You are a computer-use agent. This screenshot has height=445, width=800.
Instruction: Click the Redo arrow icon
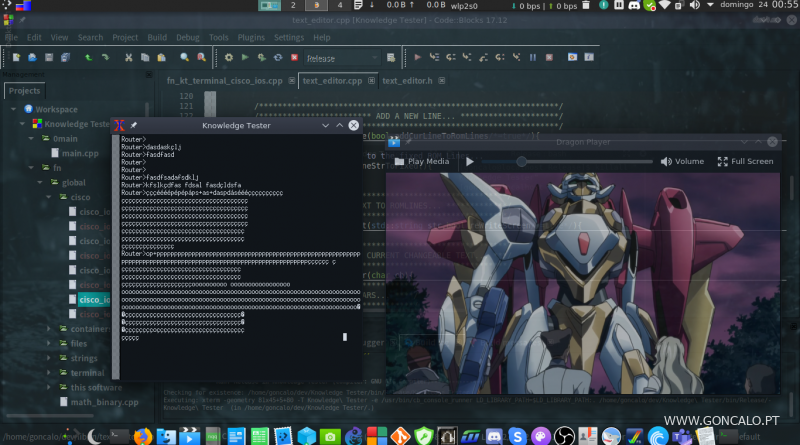(105, 58)
